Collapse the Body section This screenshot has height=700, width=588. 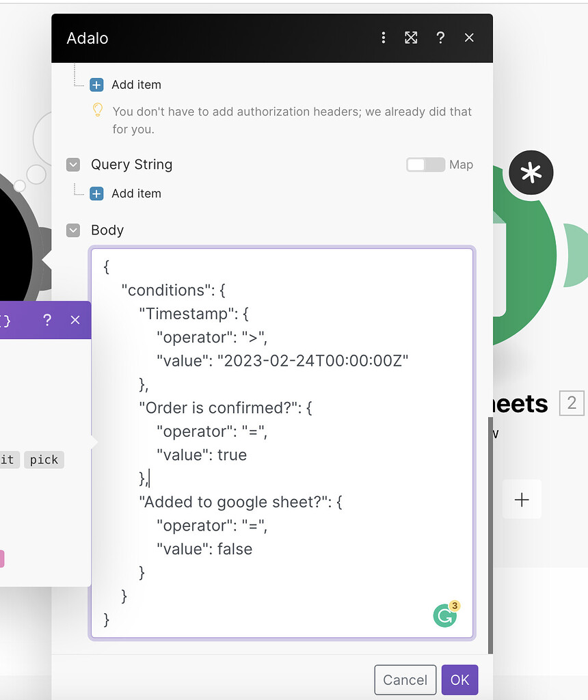click(73, 230)
